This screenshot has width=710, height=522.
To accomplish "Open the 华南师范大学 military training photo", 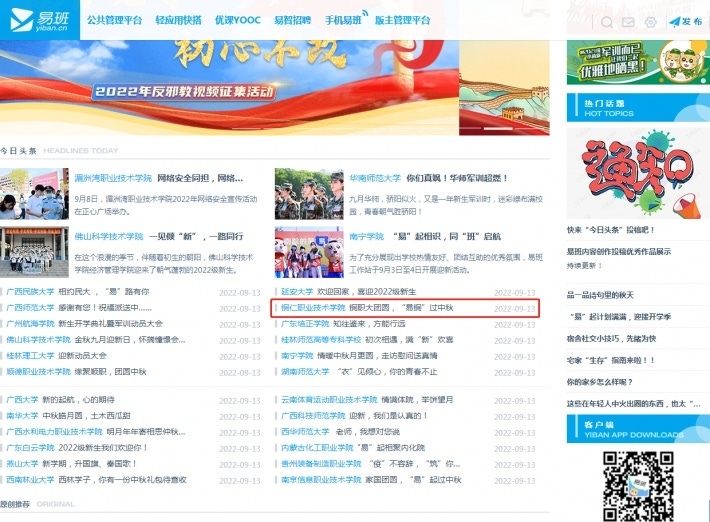I will coord(309,194).
